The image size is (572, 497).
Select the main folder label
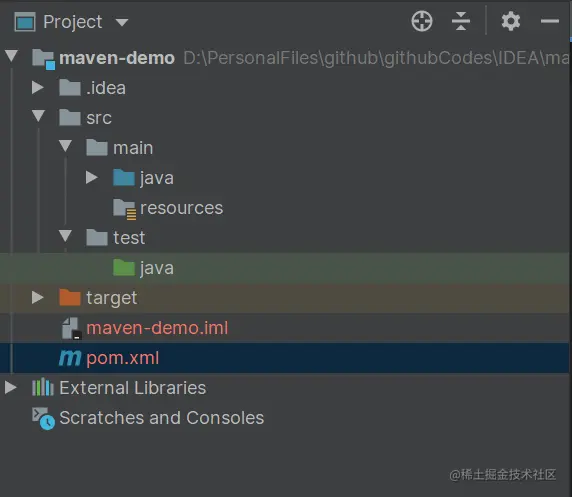pos(133,148)
